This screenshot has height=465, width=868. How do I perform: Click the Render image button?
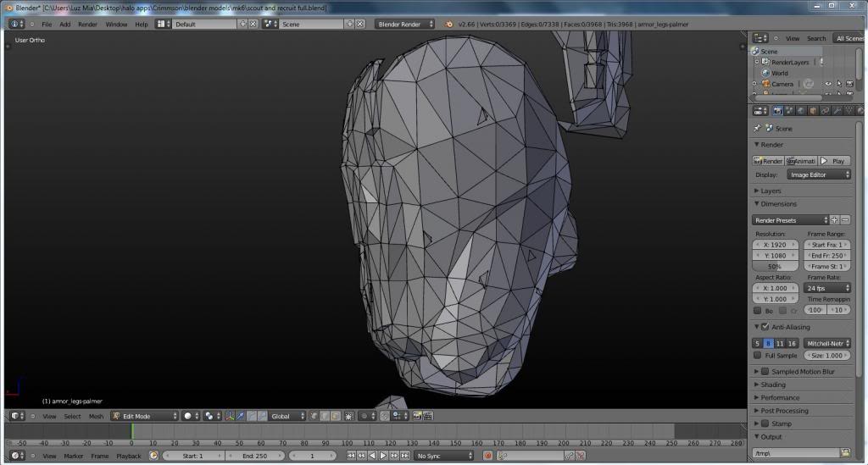[x=768, y=161]
